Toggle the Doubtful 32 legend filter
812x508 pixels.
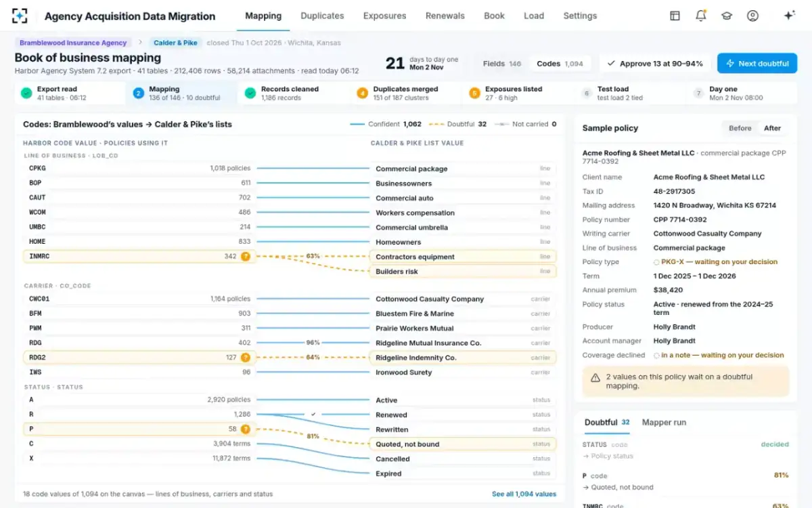[x=457, y=124]
